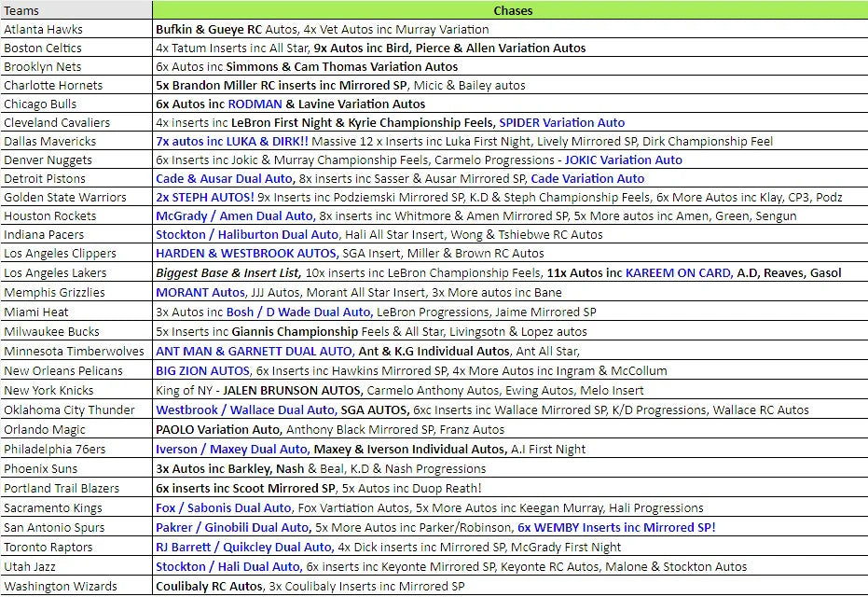This screenshot has height=597, width=868.
Task: Click the 2x STEPH AUTOS text
Action: pos(204,197)
